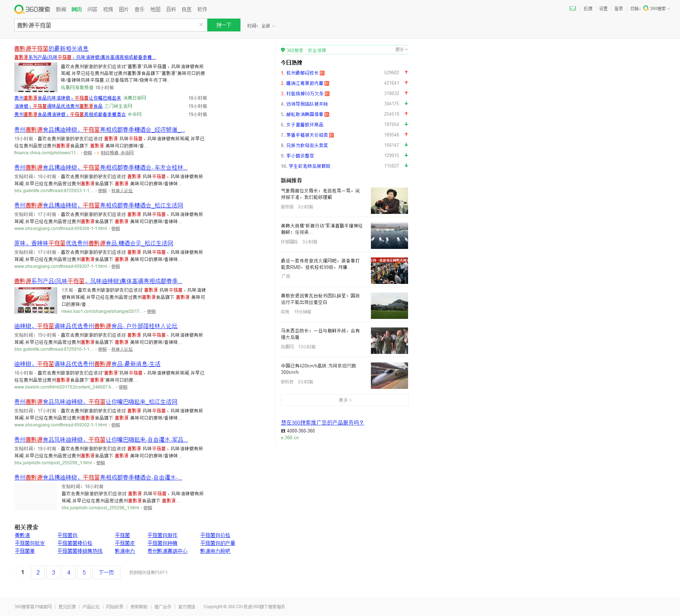Open news 中国已有420km/h高铁 headline

point(318,369)
